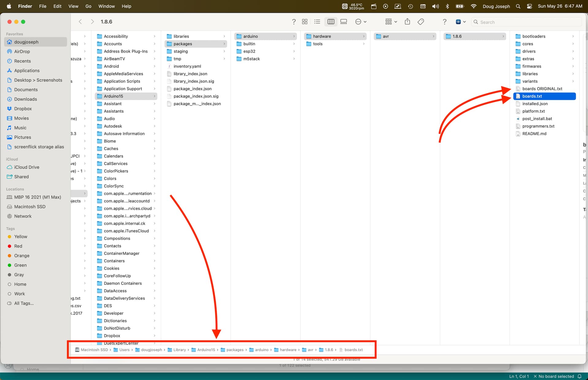Viewport: 588px width, 380px height.
Task: Select the variants folder
Action: pos(545,81)
